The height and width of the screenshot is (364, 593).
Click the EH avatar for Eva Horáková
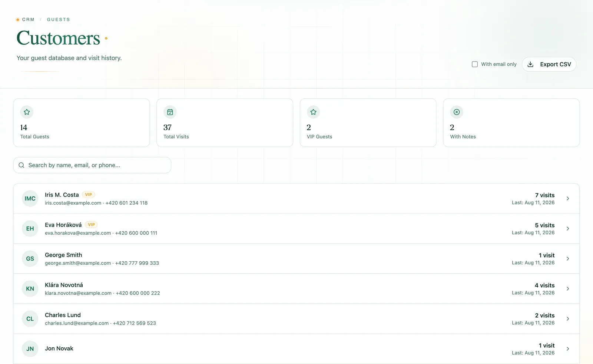pyautogui.click(x=30, y=229)
